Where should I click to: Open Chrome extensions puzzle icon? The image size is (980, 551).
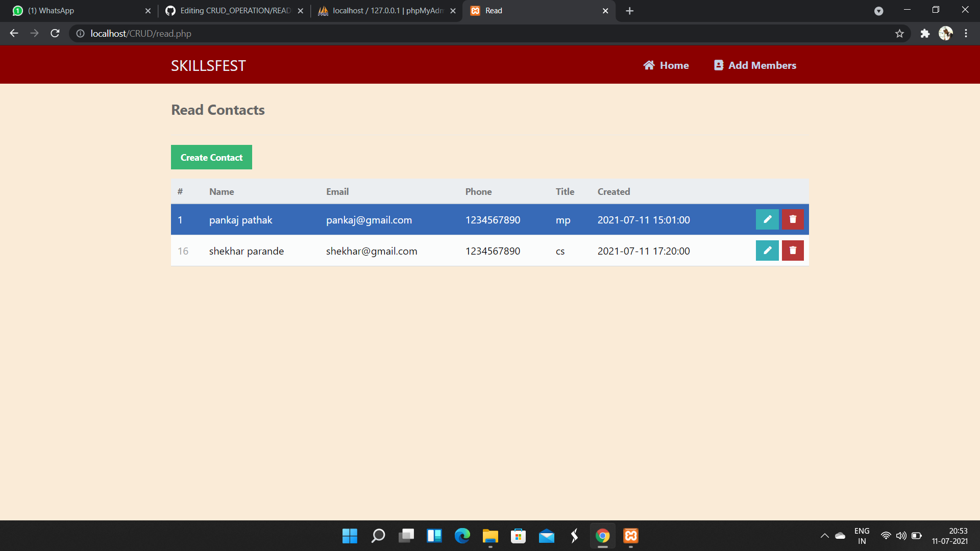pyautogui.click(x=925, y=34)
